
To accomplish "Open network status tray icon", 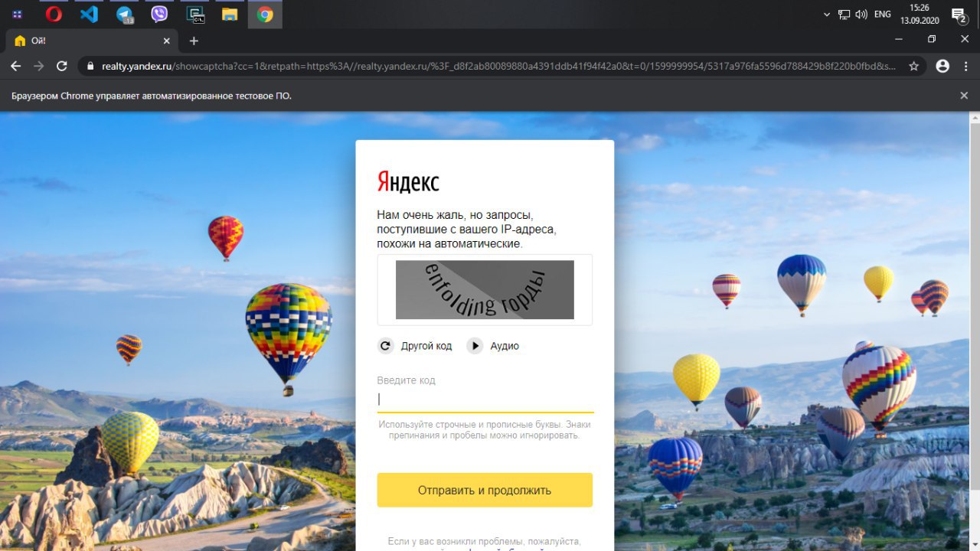I will pyautogui.click(x=844, y=14).
